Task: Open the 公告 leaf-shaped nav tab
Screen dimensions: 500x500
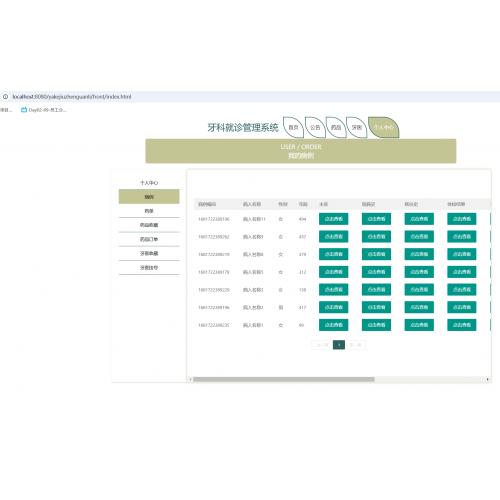Action: pos(315,127)
